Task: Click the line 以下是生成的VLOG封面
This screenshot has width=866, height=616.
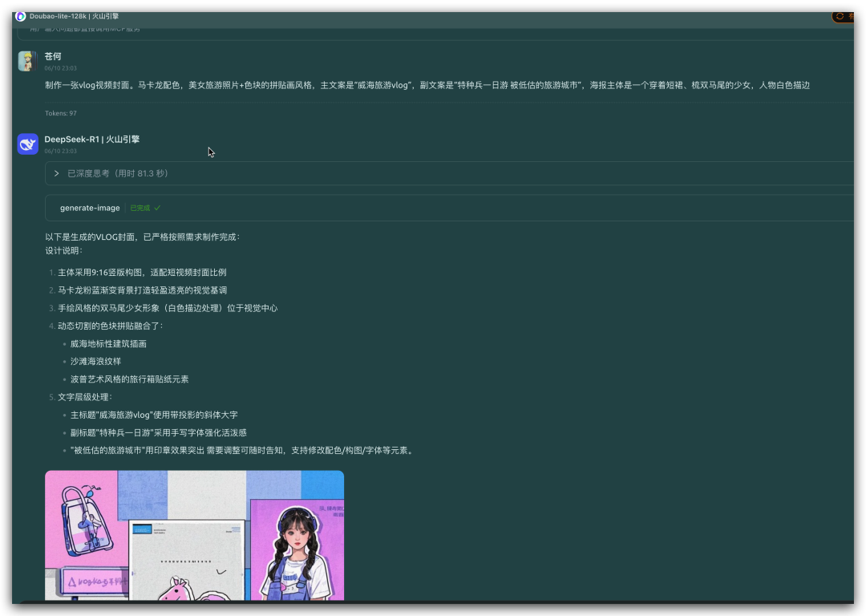Action: 143,237
